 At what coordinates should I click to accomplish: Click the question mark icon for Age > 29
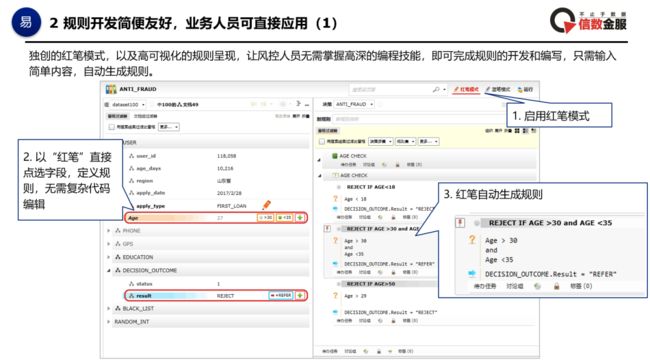(335, 296)
